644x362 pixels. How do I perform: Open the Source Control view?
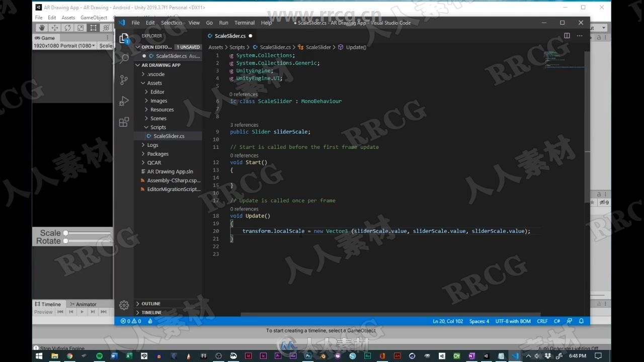(x=124, y=80)
